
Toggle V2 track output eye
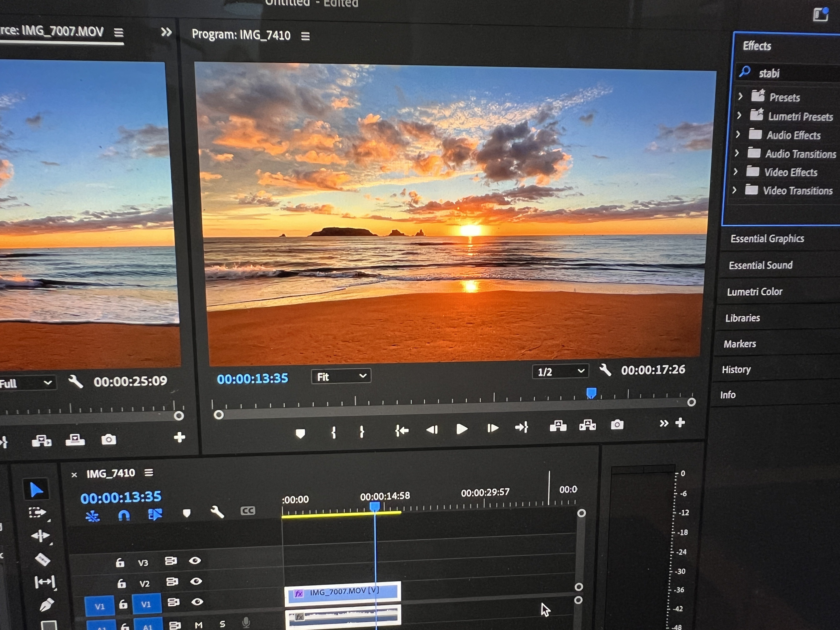coord(196,581)
